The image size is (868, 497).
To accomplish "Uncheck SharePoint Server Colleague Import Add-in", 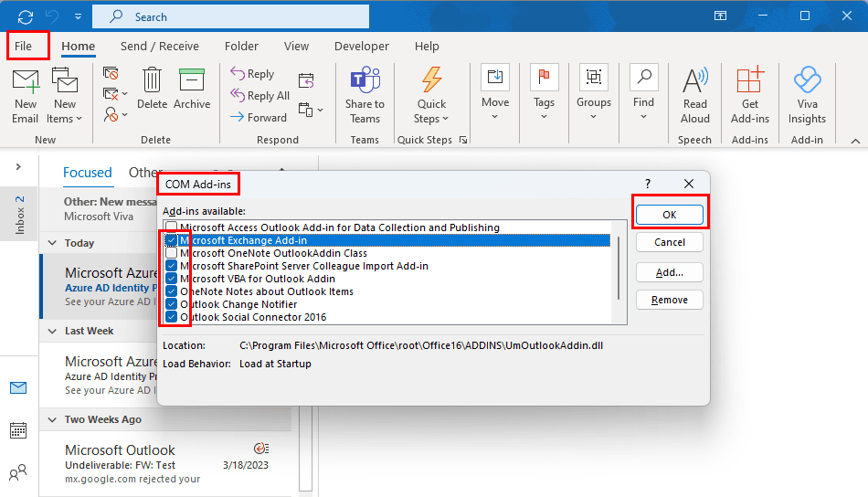I will pyautogui.click(x=172, y=266).
